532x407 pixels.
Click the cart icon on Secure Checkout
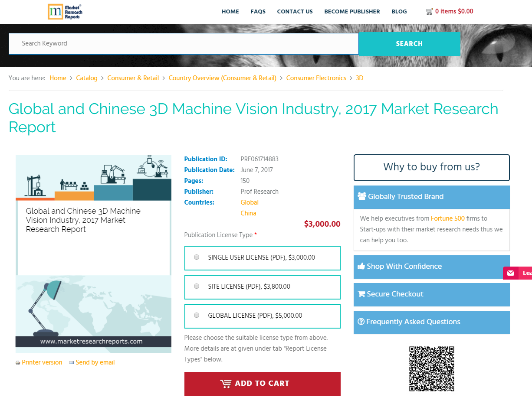pyautogui.click(x=361, y=294)
